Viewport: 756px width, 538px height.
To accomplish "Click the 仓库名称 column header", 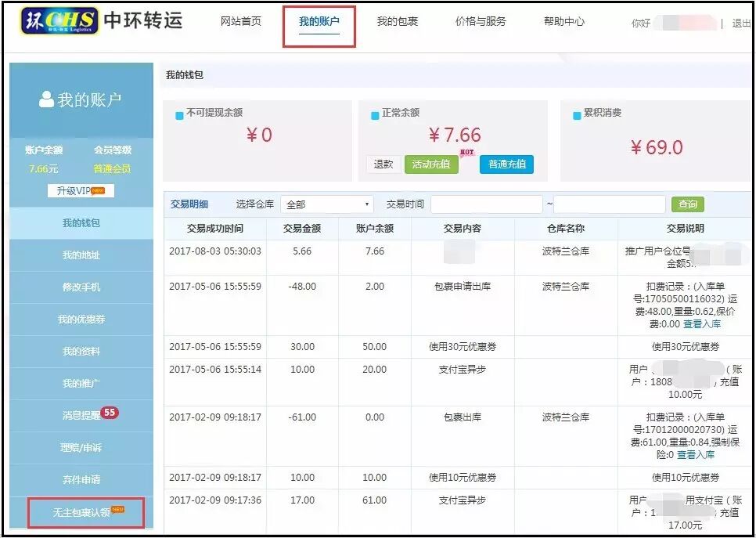I will coord(566,229).
